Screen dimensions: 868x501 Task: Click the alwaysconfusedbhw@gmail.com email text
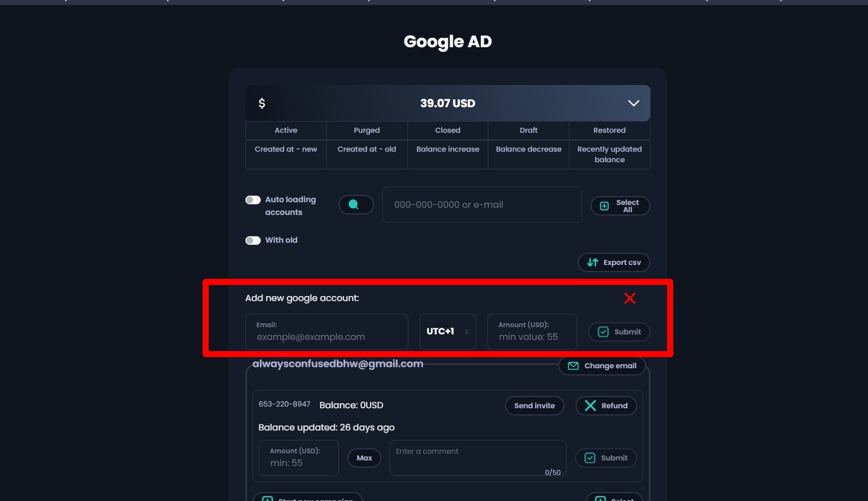pyautogui.click(x=337, y=364)
